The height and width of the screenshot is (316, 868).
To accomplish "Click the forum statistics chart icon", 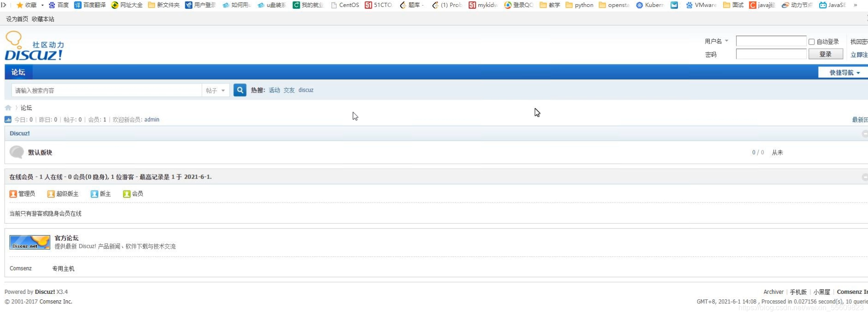I will click(8, 119).
